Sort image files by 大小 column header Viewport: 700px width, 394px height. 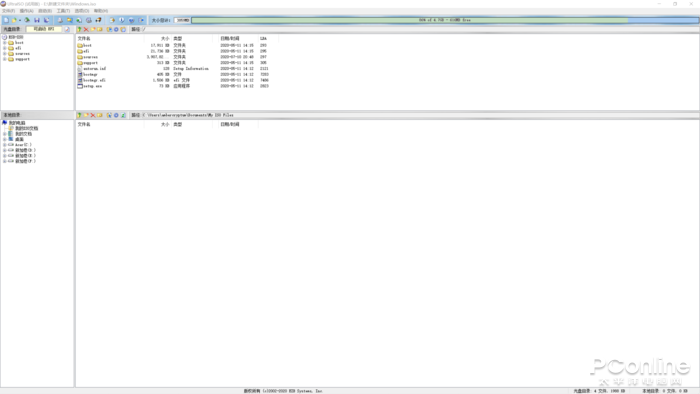point(158,38)
